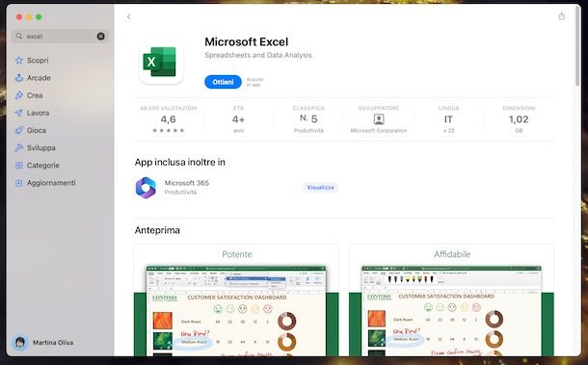
Task: Open the share icon at top right
Action: 561,16
